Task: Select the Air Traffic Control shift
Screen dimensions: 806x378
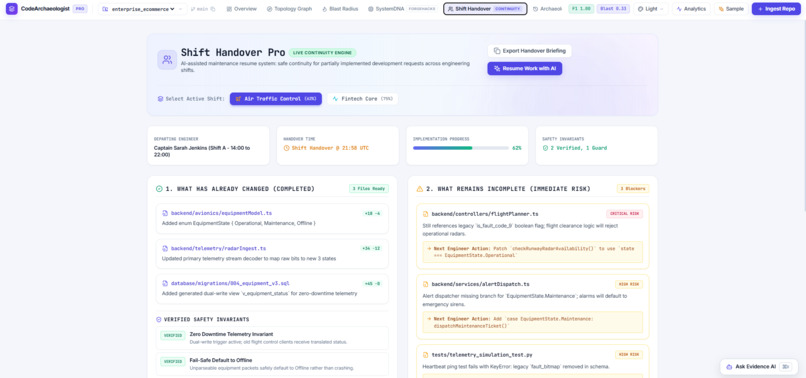Action: tap(276, 99)
